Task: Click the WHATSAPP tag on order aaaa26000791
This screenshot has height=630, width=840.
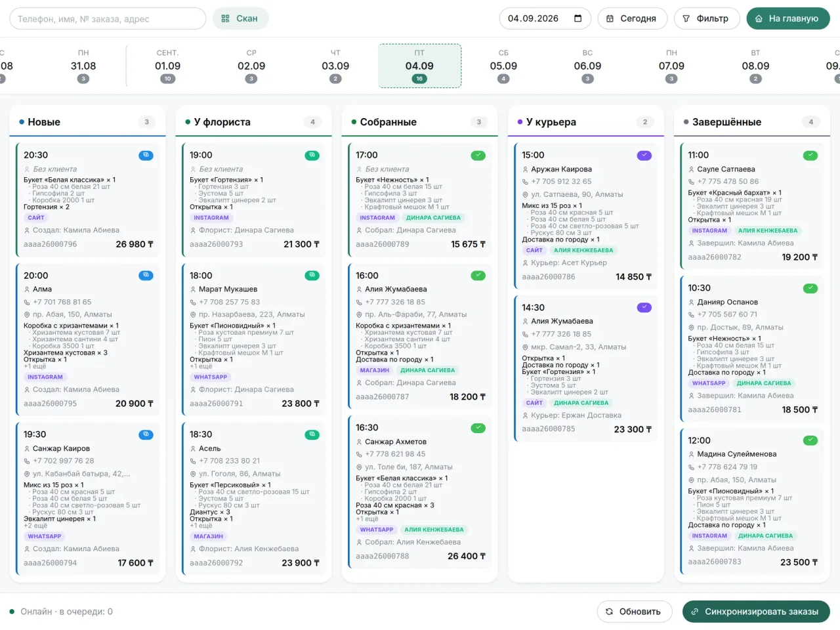Action: tap(211, 377)
